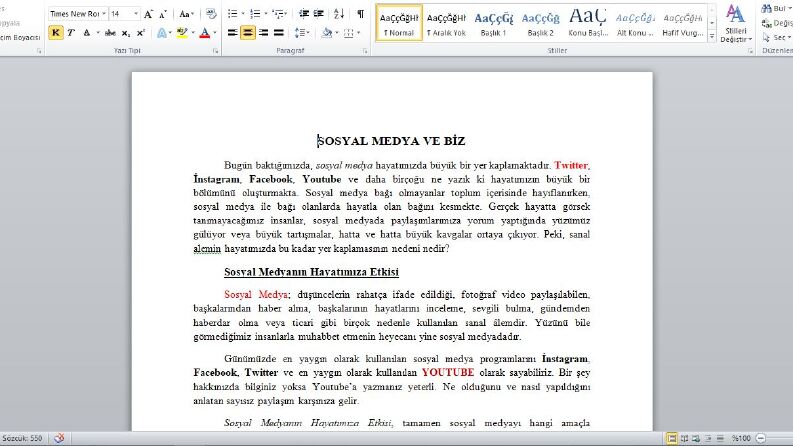Screen dimensions: 793x446
Task: Place cursor in SOSYAL MEDYA VE BİZ heading
Action: [391, 141]
